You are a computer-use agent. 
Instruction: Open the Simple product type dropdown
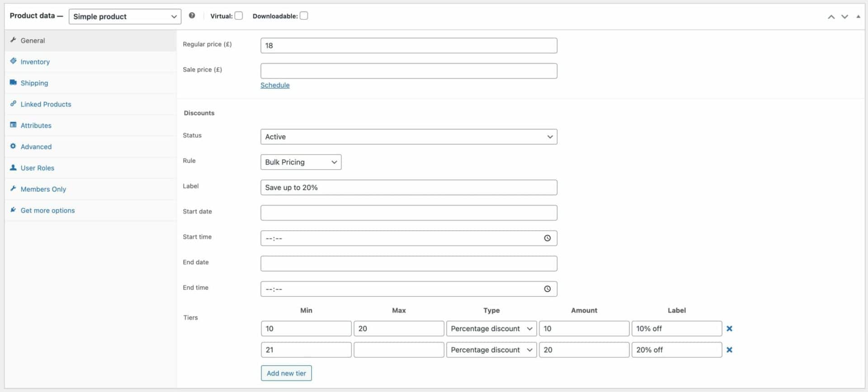point(125,17)
